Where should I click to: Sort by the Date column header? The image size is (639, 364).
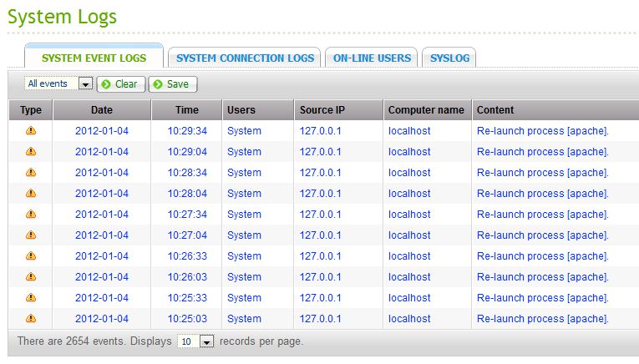102,110
